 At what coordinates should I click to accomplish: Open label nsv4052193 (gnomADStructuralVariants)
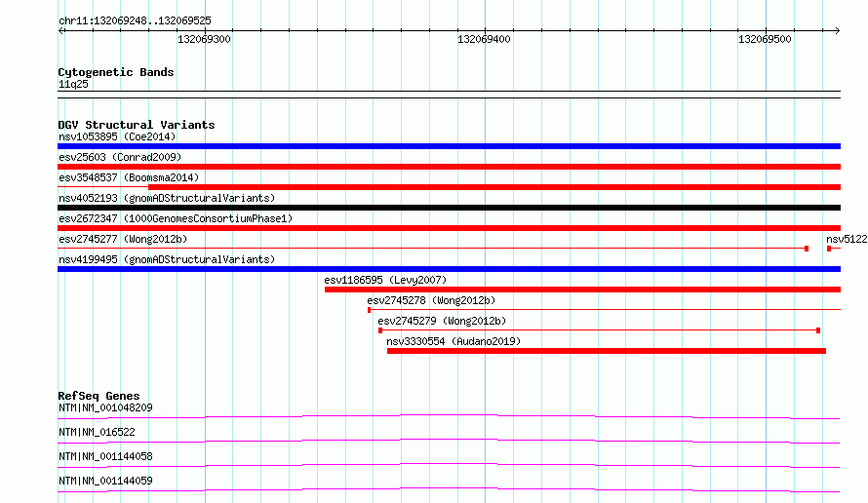coord(167,198)
